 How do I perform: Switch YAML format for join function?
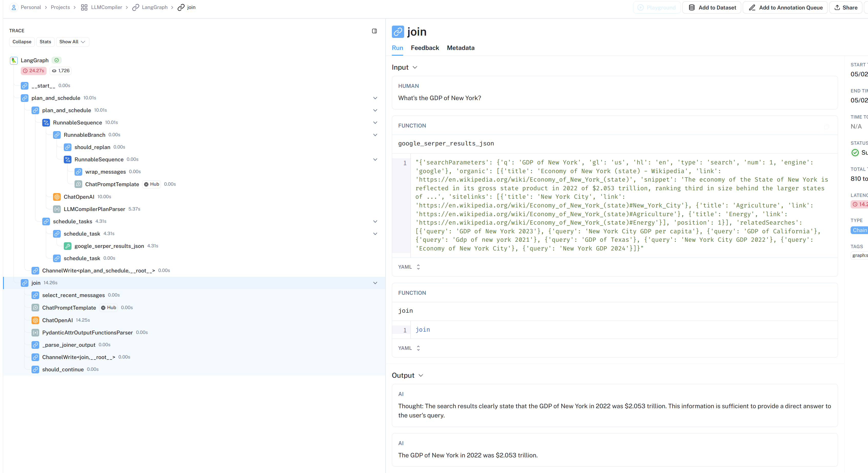pos(409,348)
